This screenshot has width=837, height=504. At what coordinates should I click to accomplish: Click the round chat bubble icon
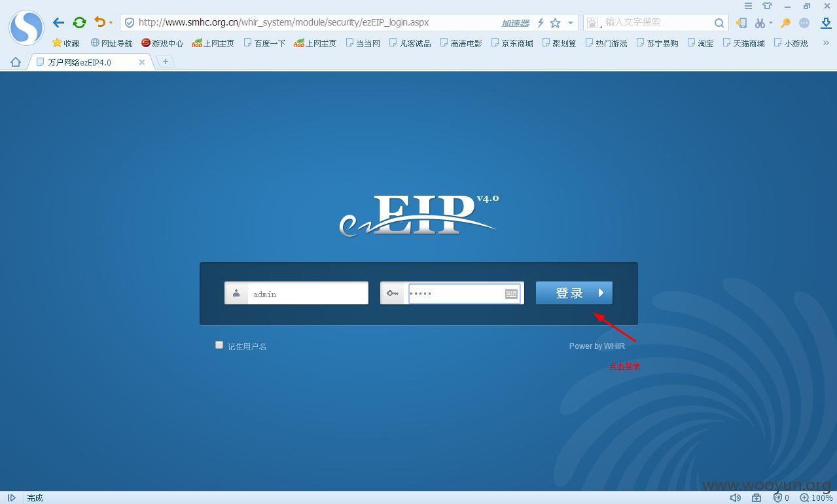coord(804,23)
